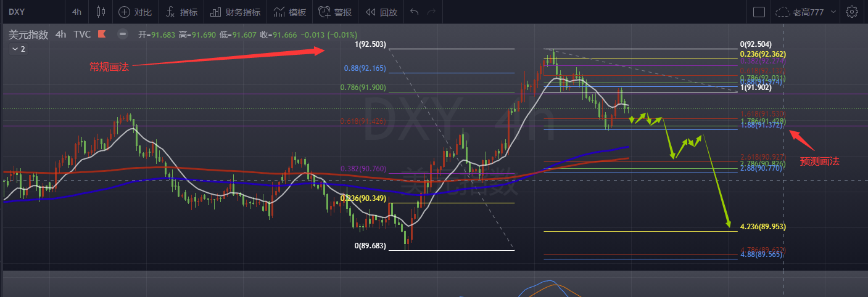Click the undo arrow icon

click(x=415, y=12)
